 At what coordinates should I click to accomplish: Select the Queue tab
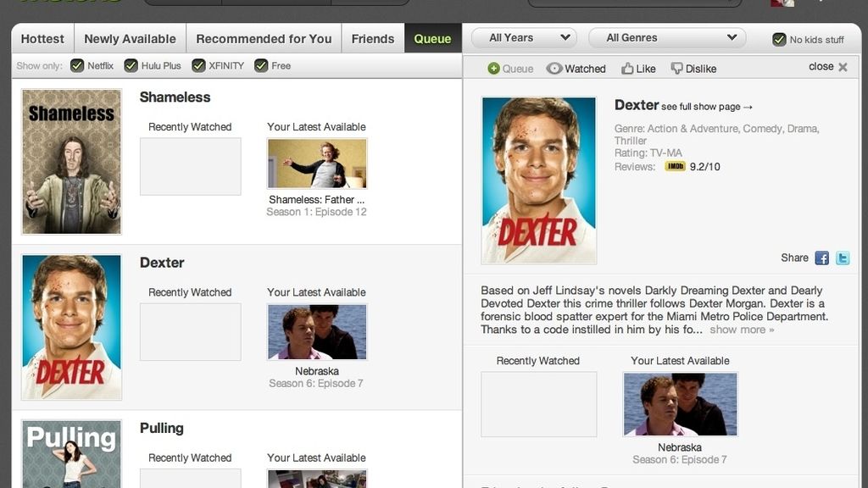pos(433,39)
